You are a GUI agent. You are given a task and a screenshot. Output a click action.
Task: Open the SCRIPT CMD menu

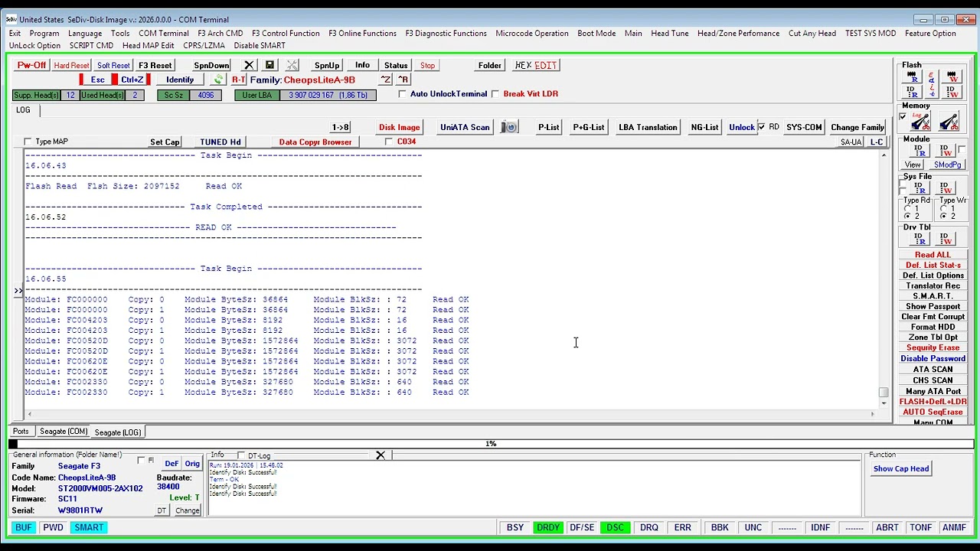(x=91, y=46)
